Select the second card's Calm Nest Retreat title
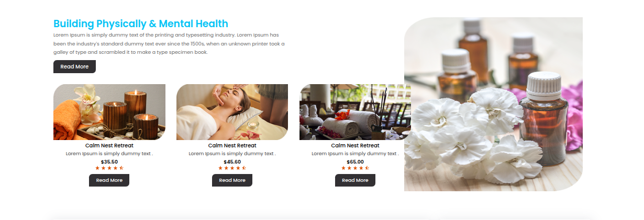 tap(232, 145)
